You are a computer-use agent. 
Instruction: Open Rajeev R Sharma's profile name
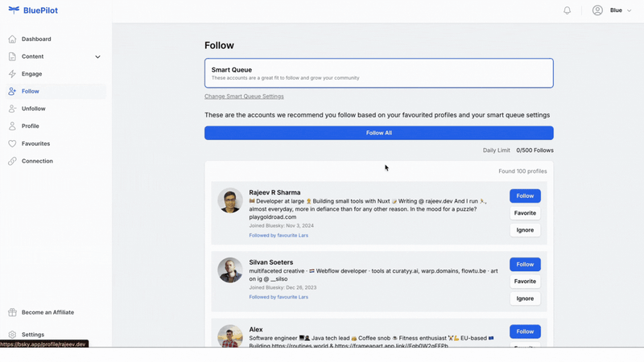pyautogui.click(x=275, y=192)
